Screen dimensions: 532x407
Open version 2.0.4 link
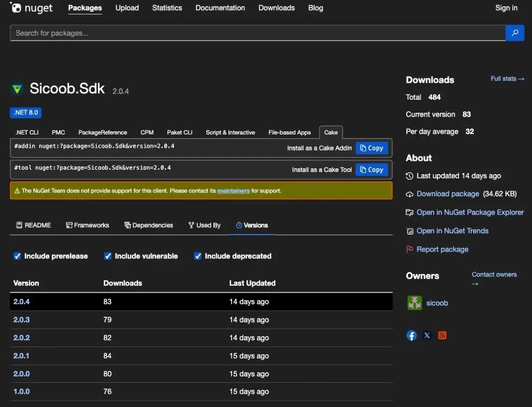pyautogui.click(x=21, y=301)
